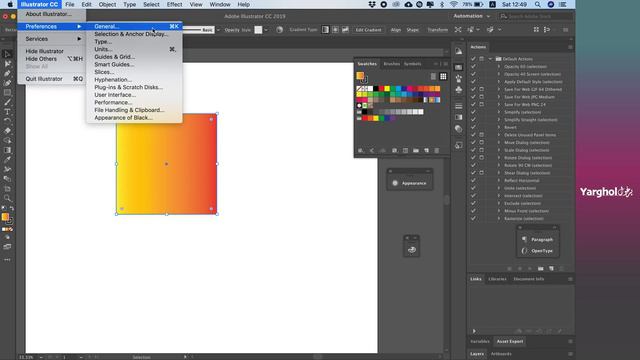Screen dimensions: 640x360
Task: Click the toolbar Fill color box
Action: [x=5, y=217]
